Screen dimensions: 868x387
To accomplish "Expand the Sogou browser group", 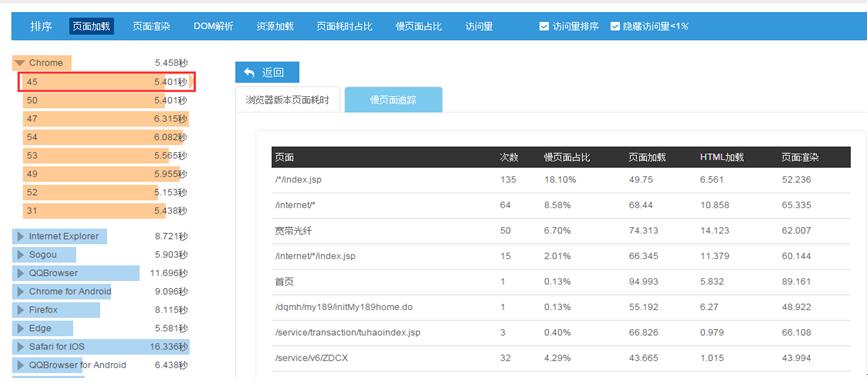I will click(20, 255).
